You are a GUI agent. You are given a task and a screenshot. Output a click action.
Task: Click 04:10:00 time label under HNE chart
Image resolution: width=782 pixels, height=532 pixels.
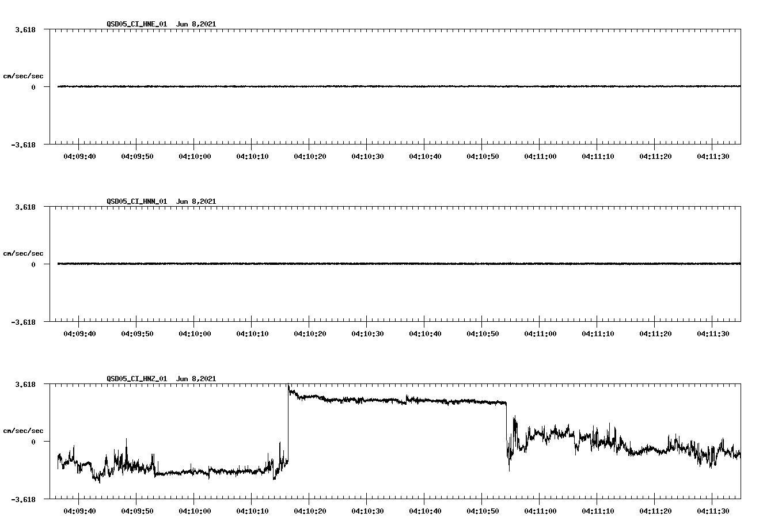pos(195,157)
